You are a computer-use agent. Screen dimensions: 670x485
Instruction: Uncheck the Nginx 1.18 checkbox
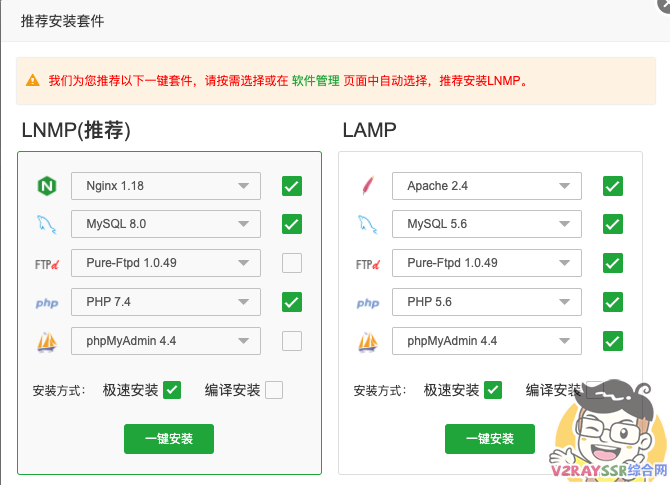click(x=292, y=186)
